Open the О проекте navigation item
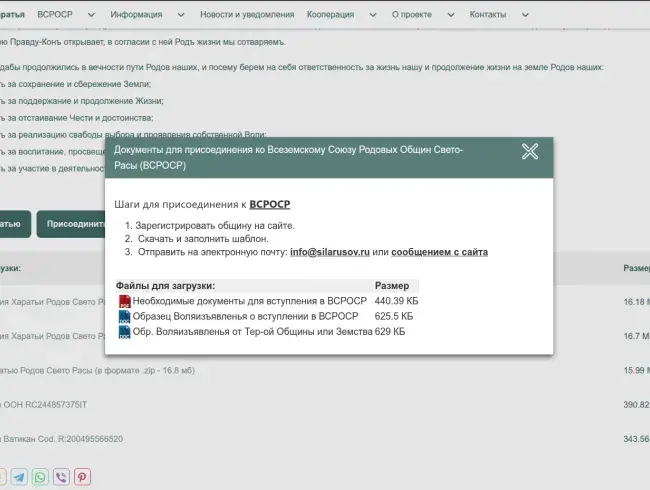Viewport: 650px width, 490px height. tap(412, 15)
